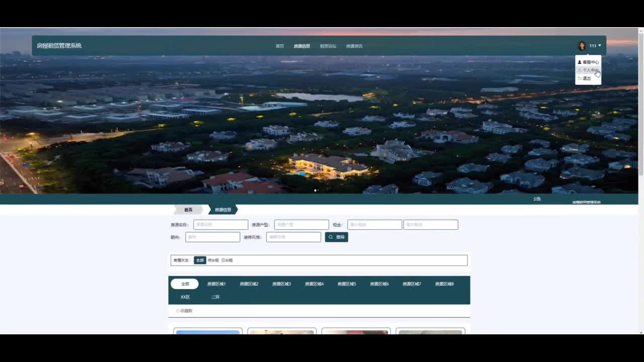
Task: Click the 查询 search button
Action: [x=337, y=237]
